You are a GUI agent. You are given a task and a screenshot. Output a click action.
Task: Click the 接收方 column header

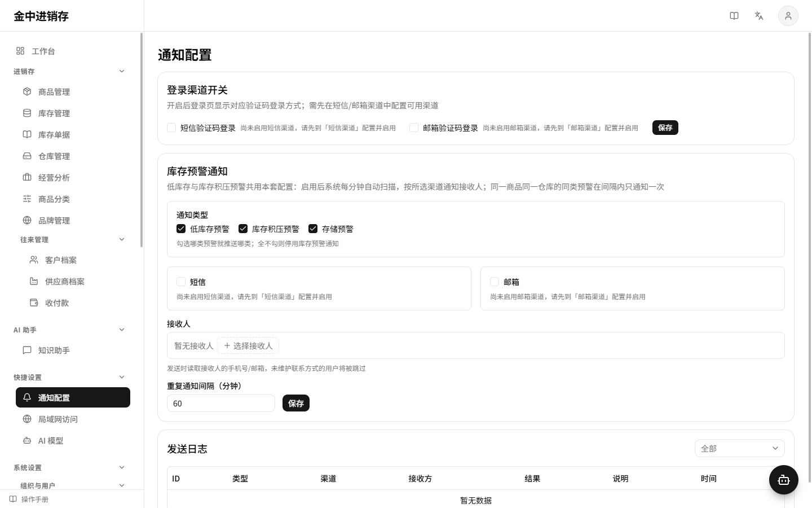click(420, 478)
